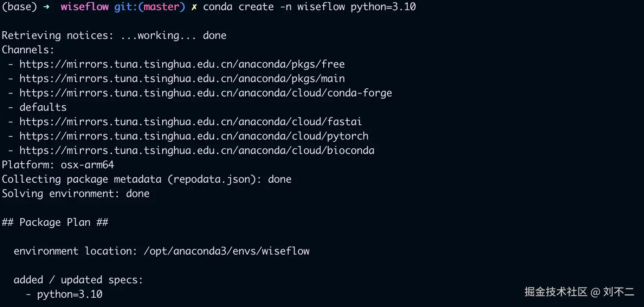Click the "Solving environment: done" line

76,194
